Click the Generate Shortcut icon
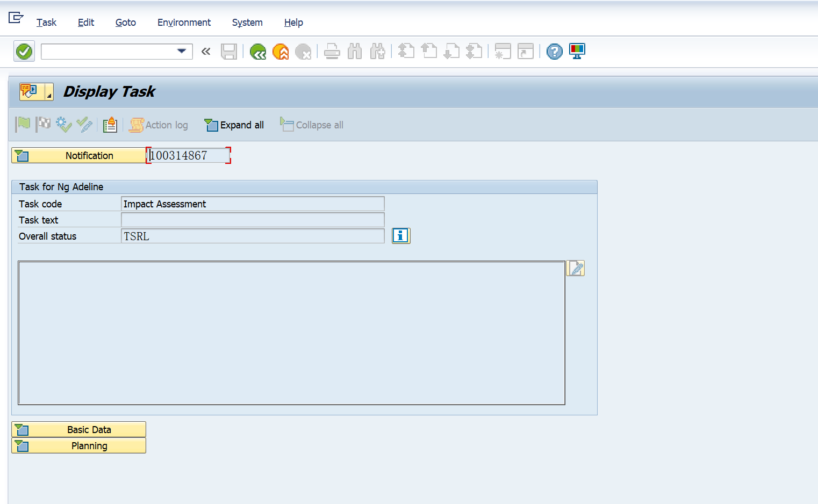 click(x=526, y=52)
